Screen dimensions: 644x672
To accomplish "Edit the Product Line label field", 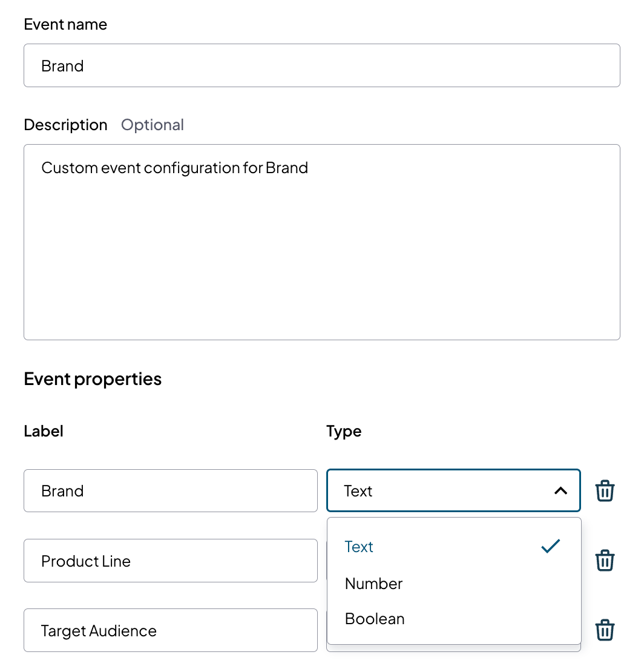I will tap(170, 561).
